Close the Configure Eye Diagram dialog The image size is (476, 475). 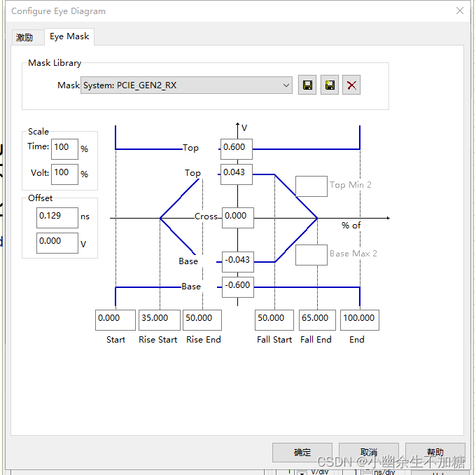tap(460, 11)
